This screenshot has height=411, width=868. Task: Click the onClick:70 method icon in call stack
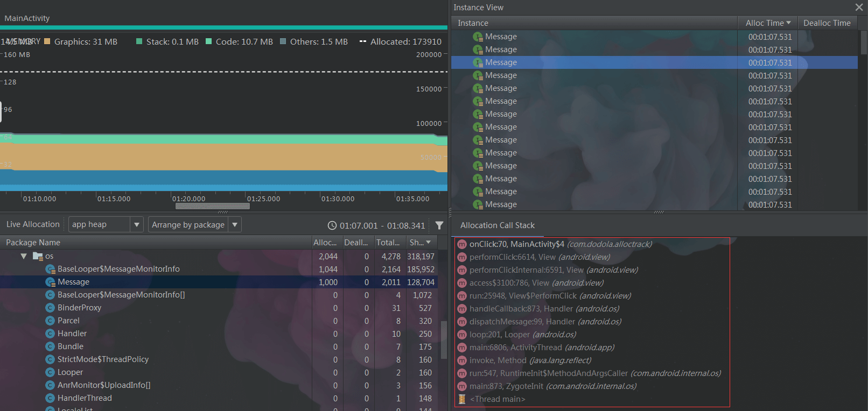coord(462,244)
